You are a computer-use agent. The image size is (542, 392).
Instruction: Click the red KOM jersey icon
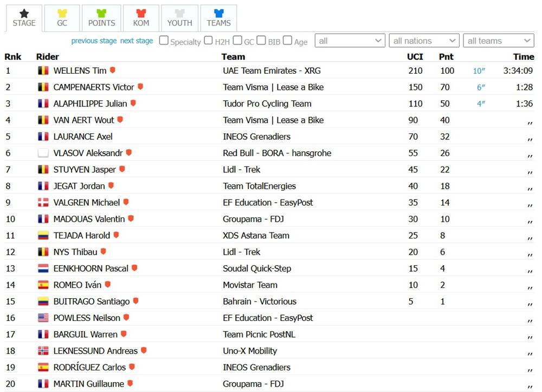pos(141,13)
